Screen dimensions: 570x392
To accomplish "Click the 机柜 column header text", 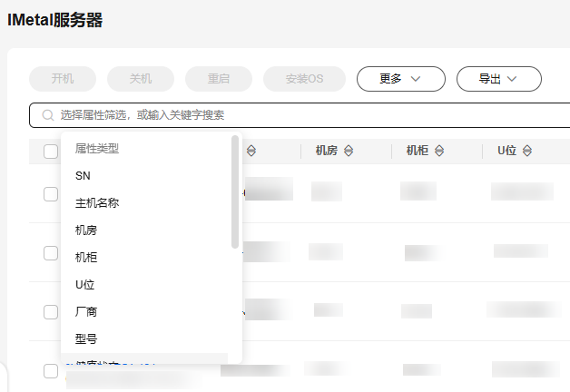I will (x=417, y=151).
